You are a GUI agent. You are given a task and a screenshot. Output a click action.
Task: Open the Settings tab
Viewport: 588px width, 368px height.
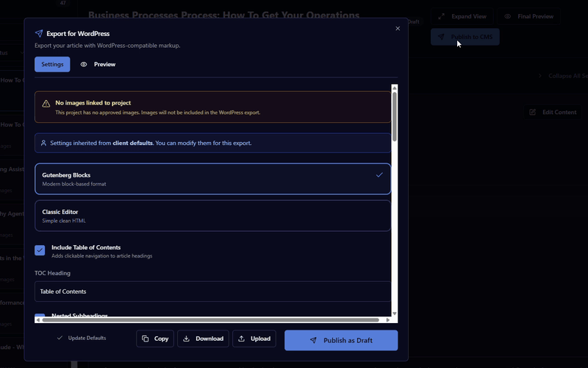[x=52, y=65]
